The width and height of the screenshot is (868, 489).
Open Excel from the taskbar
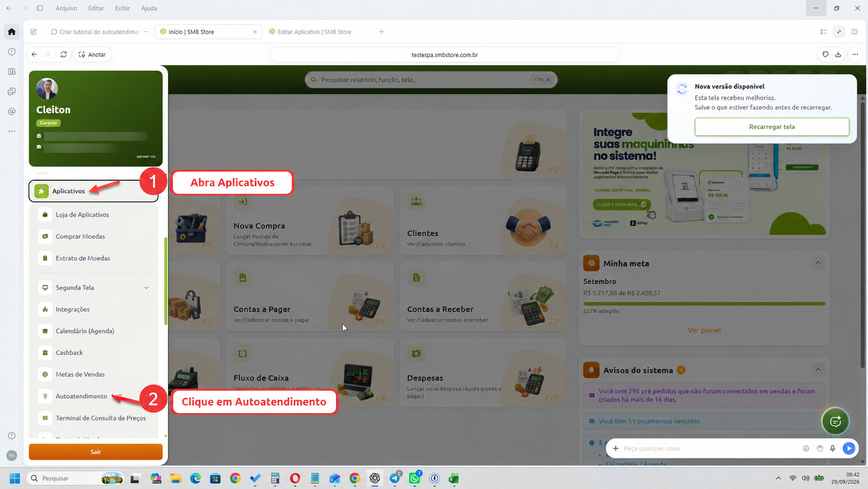pos(454,478)
